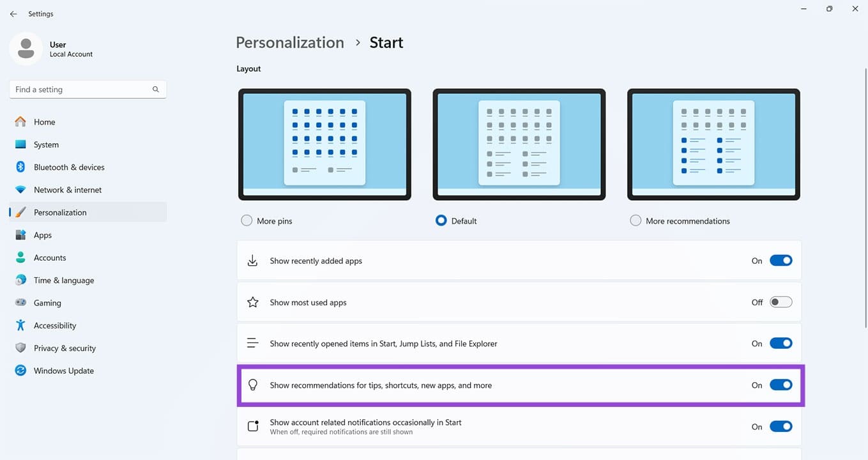Viewport: 868px width, 460px height.
Task: Select the Home icon in sidebar
Action: point(21,121)
